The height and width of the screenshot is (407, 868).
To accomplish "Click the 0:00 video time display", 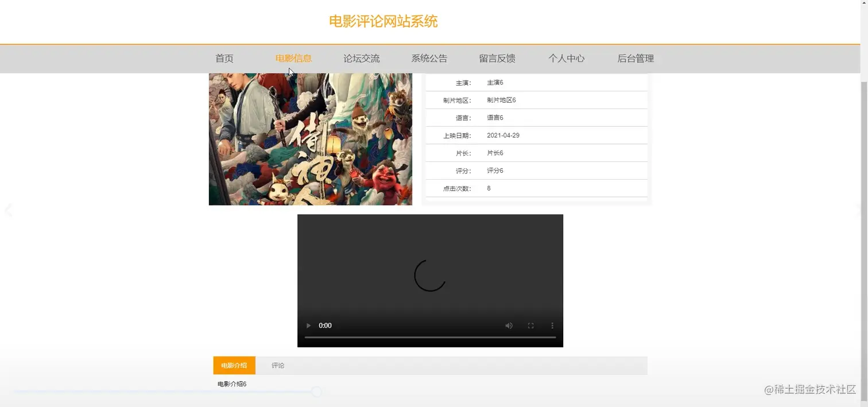I will coord(325,325).
